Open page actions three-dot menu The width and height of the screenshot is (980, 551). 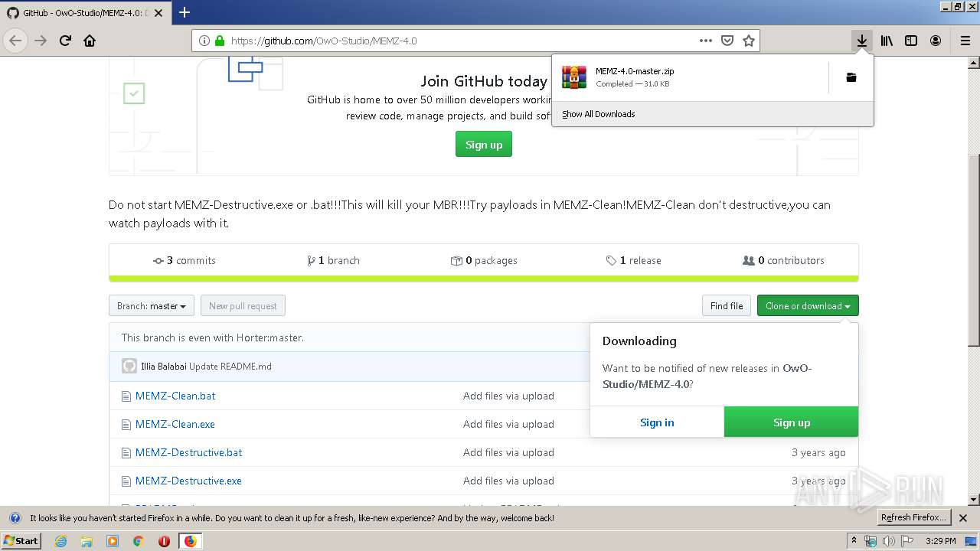706,41
